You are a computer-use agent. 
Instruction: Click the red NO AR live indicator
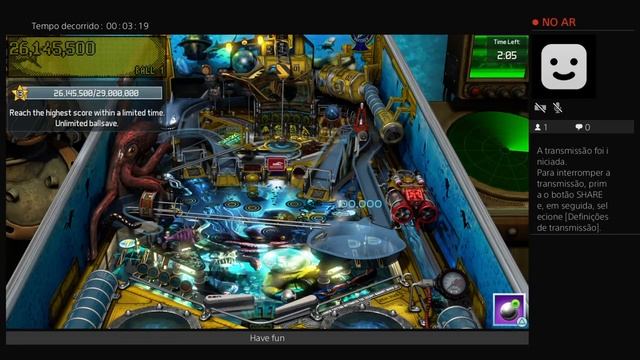[554, 22]
